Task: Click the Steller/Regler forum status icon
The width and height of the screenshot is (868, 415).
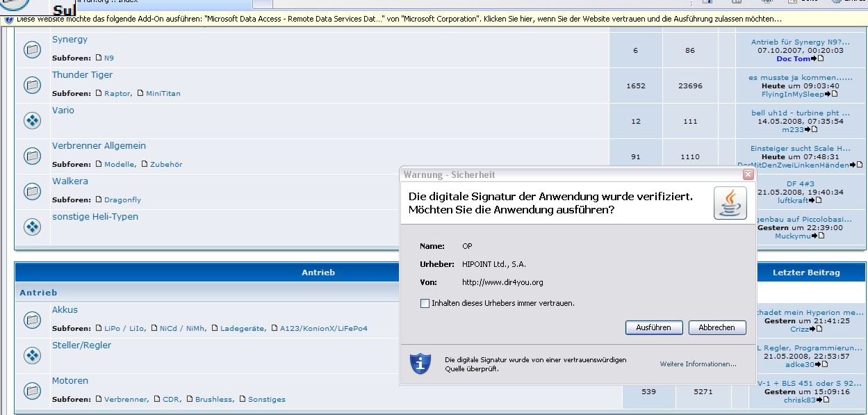Action: click(x=32, y=356)
